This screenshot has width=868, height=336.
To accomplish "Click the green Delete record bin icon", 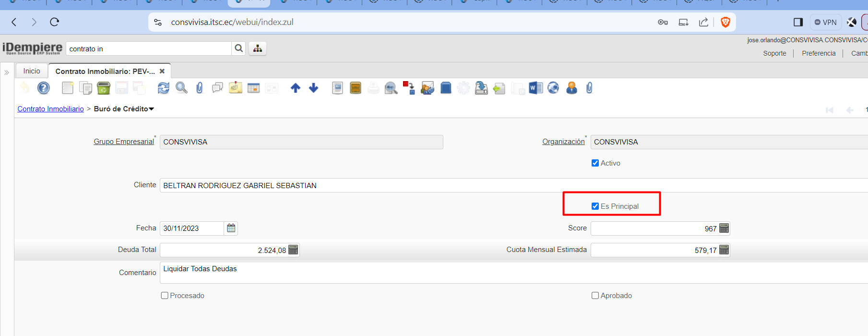I will (103, 88).
